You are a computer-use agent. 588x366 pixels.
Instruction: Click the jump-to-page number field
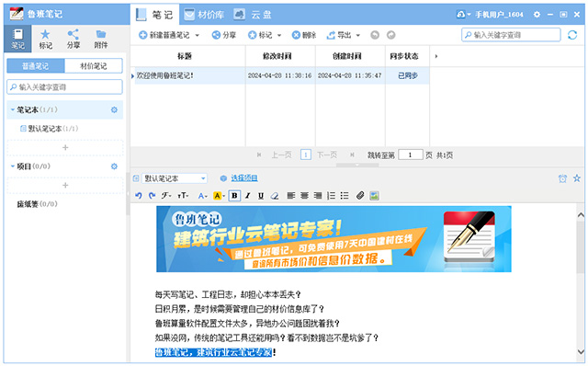(x=411, y=154)
